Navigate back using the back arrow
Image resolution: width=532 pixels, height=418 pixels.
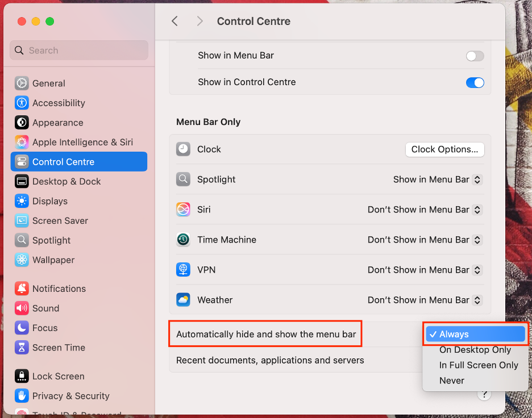coord(174,21)
